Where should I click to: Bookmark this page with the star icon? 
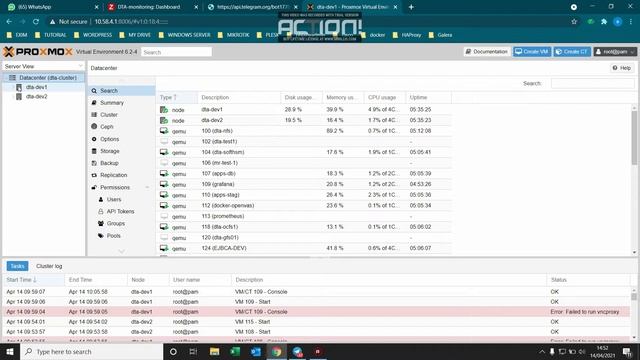(574, 22)
